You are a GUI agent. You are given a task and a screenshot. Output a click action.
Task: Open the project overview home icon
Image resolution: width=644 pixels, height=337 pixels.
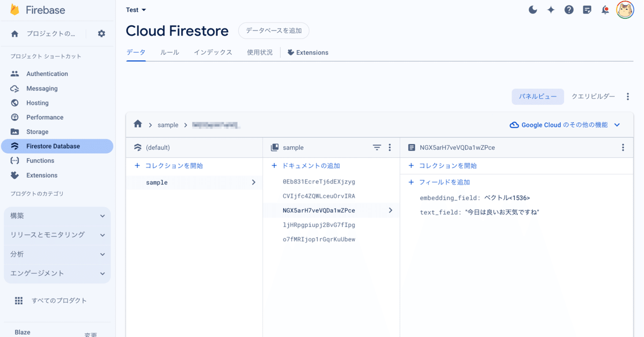click(x=14, y=34)
